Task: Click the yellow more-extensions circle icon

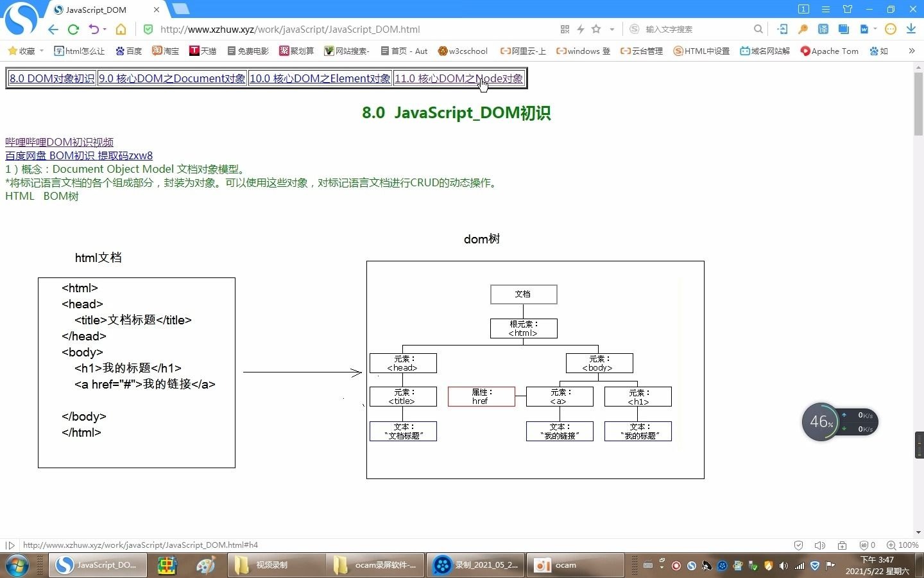Action: [x=890, y=30]
